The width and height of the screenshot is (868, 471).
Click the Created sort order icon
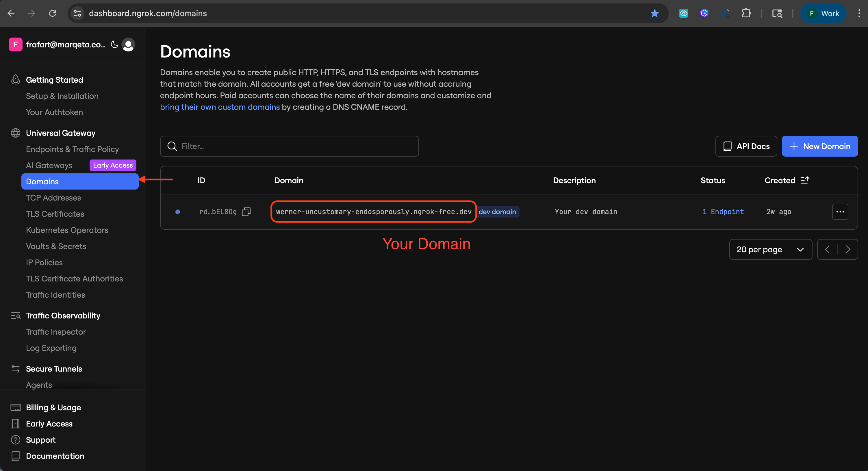805,180
